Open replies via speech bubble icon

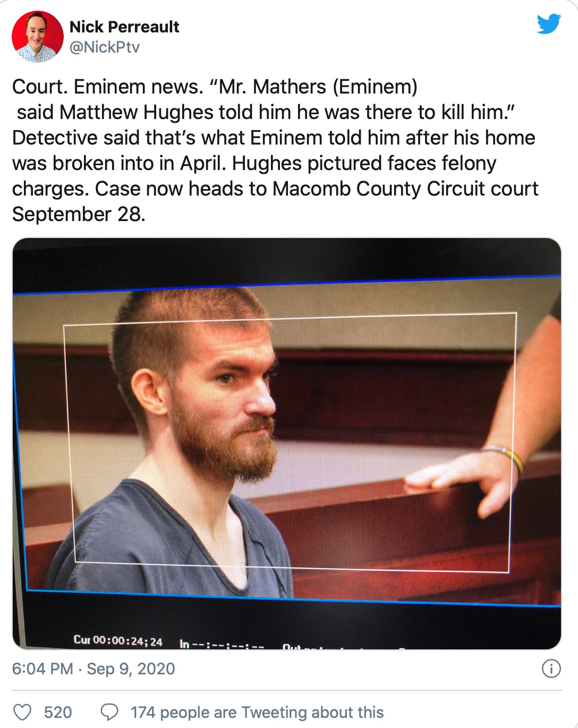[109, 712]
